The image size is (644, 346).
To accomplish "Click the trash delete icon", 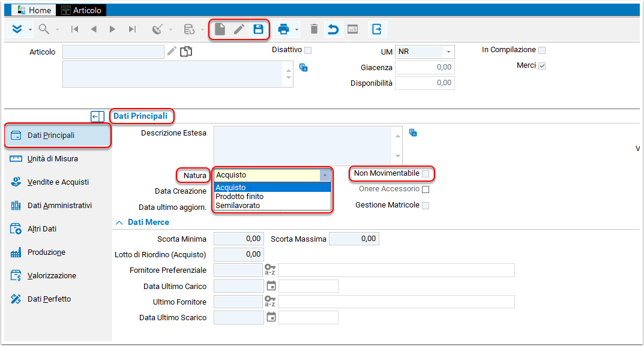I will click(314, 29).
